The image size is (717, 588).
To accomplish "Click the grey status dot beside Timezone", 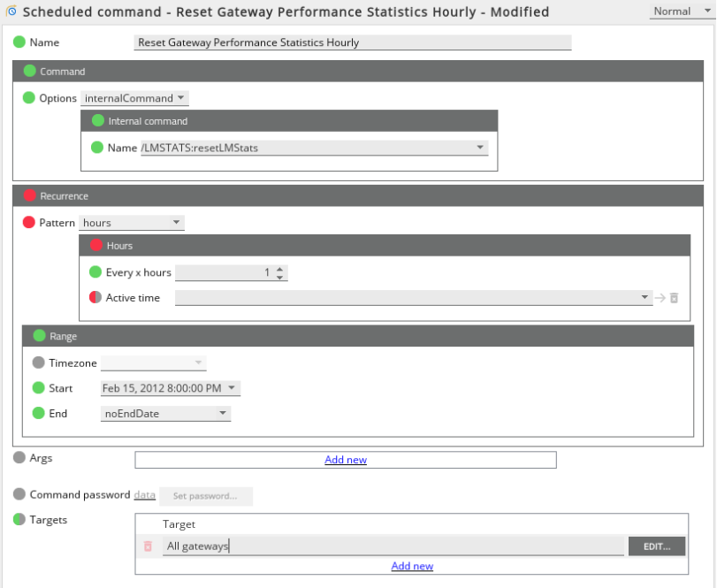I will [x=38, y=363].
